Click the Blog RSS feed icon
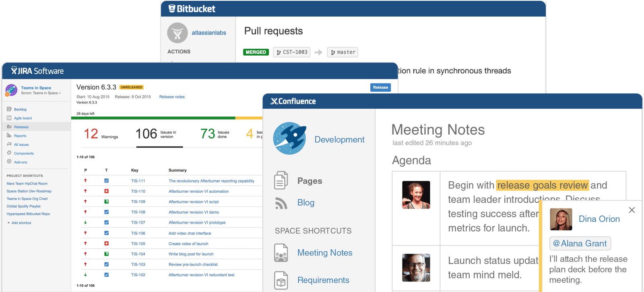 pos(281,203)
